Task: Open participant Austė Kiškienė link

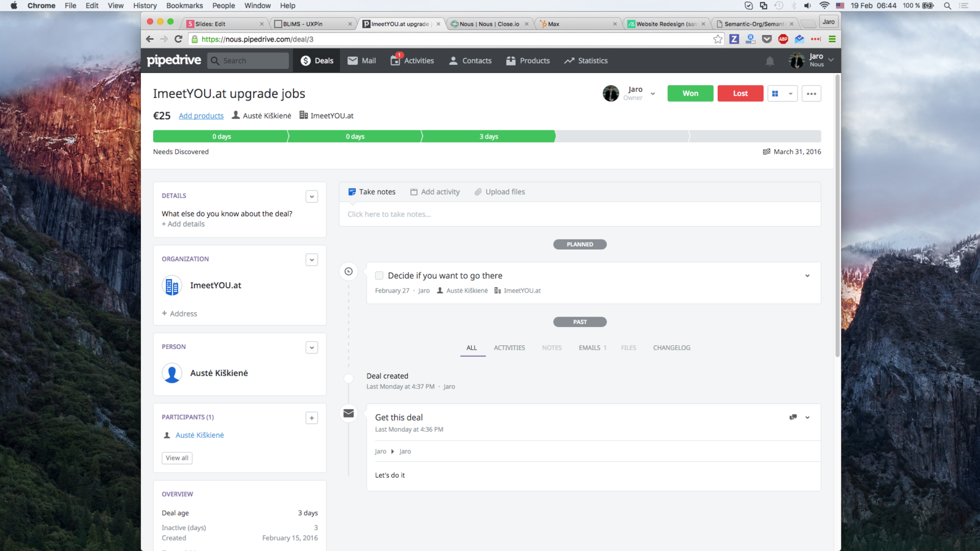Action: click(x=200, y=435)
